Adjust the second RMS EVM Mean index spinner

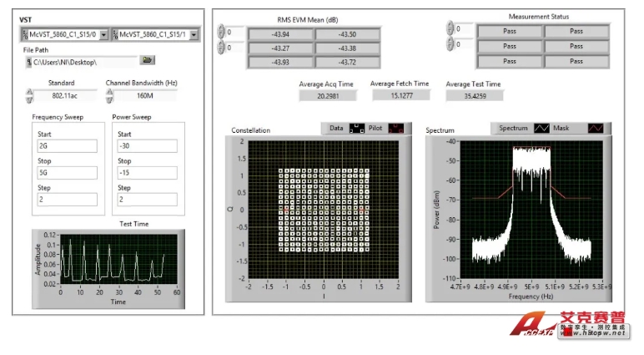point(221,48)
